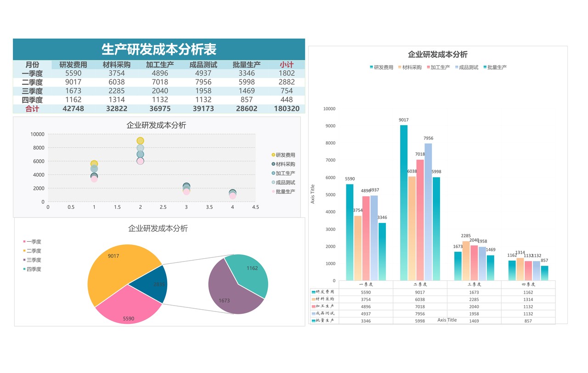Click the "四季度" category header in the bar chart data table

[528, 284]
